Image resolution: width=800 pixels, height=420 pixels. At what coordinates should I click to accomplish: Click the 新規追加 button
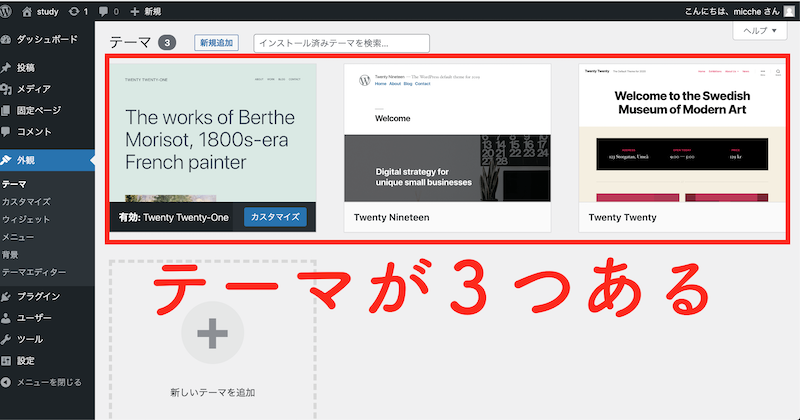216,43
